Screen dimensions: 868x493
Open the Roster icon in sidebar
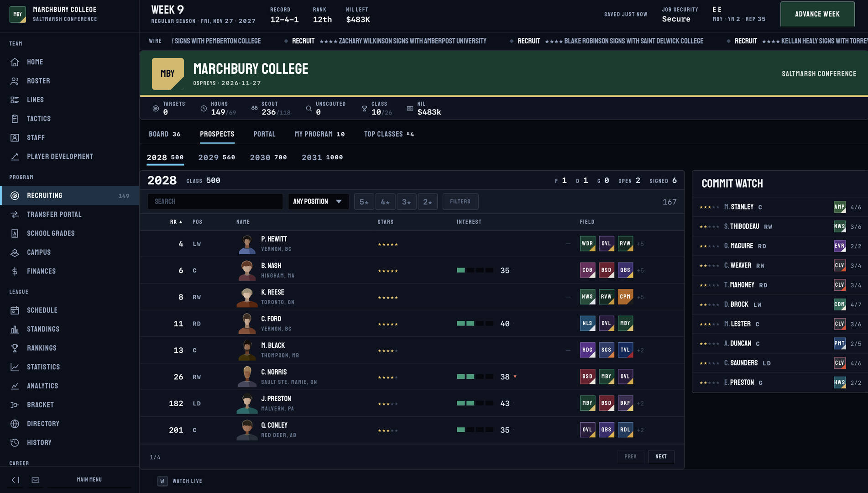(15, 81)
